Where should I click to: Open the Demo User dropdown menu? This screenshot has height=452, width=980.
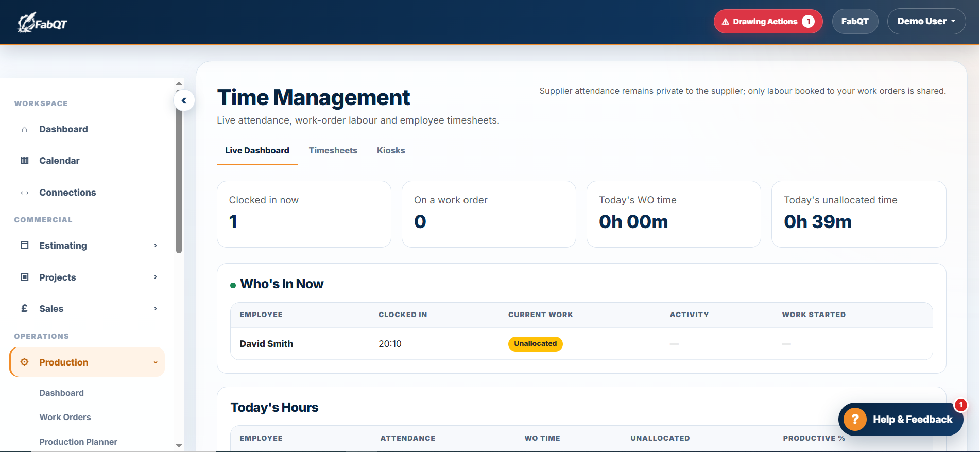point(926,22)
